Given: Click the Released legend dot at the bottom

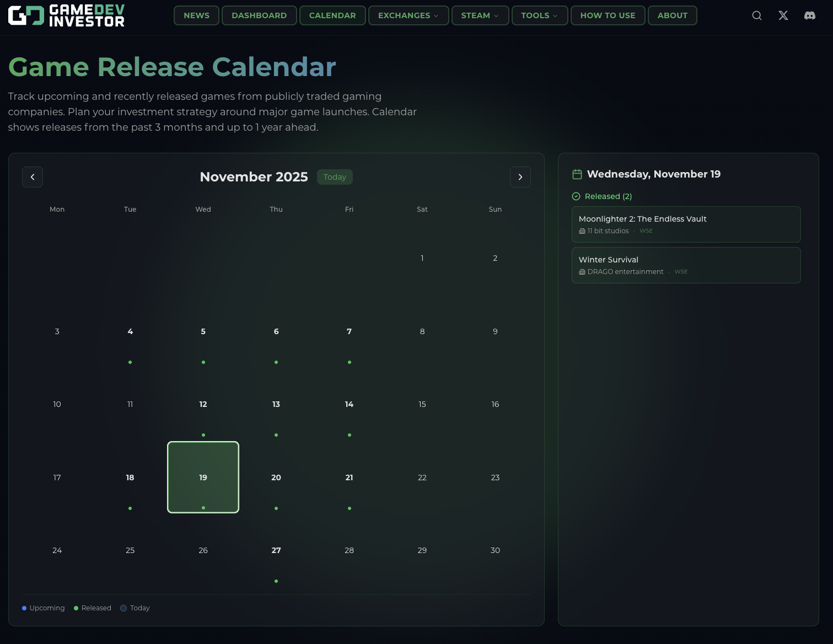Looking at the screenshot, I should [x=76, y=608].
